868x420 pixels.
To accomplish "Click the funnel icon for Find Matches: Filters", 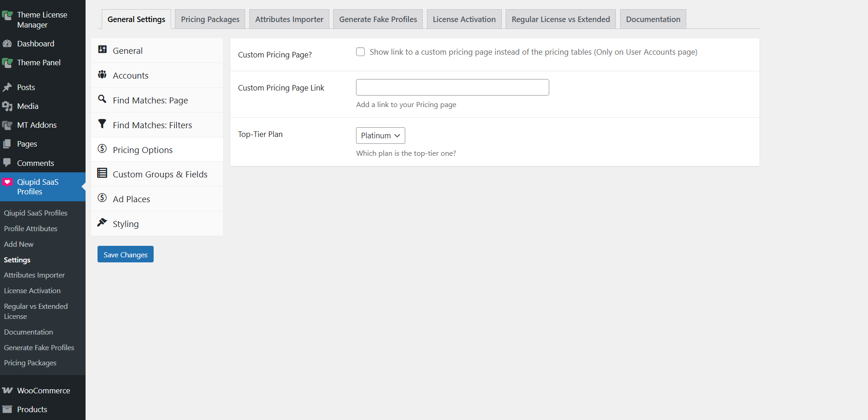I will click(x=102, y=125).
